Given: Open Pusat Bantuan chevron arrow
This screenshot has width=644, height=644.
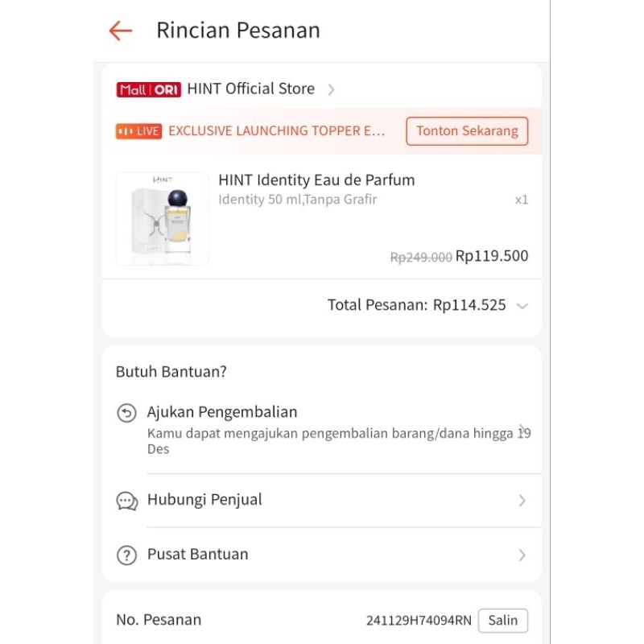Looking at the screenshot, I should click(522, 555).
